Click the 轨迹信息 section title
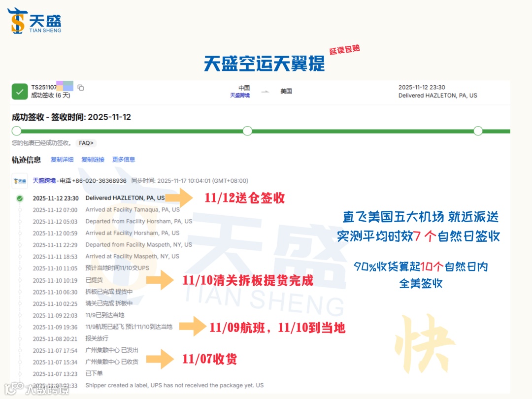 27,160
